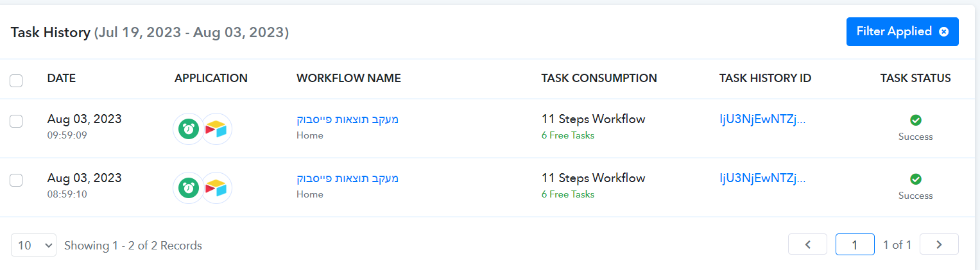The width and height of the screenshot is (980, 270).
Task: Check the box for the 09:59:09 task row
Action: [x=17, y=121]
